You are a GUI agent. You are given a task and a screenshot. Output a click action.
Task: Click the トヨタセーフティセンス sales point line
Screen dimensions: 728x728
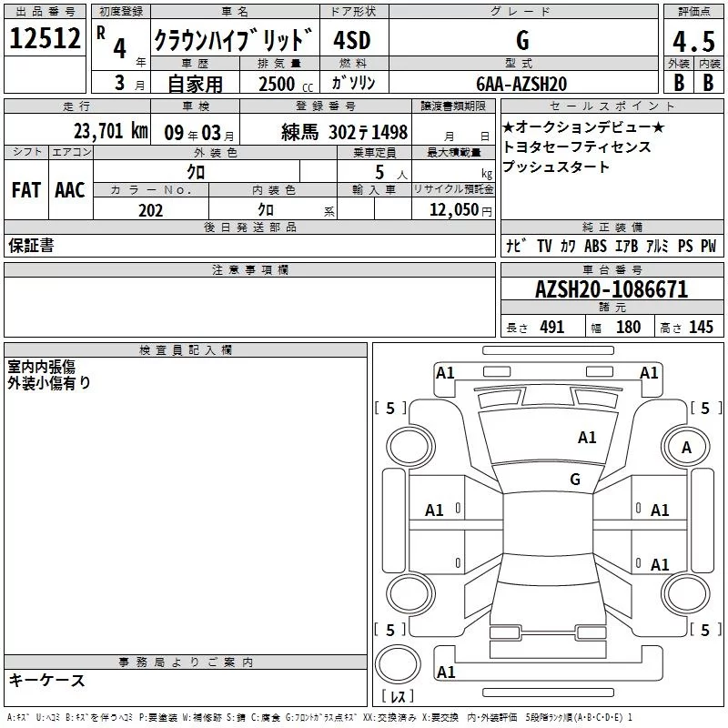tap(577, 147)
